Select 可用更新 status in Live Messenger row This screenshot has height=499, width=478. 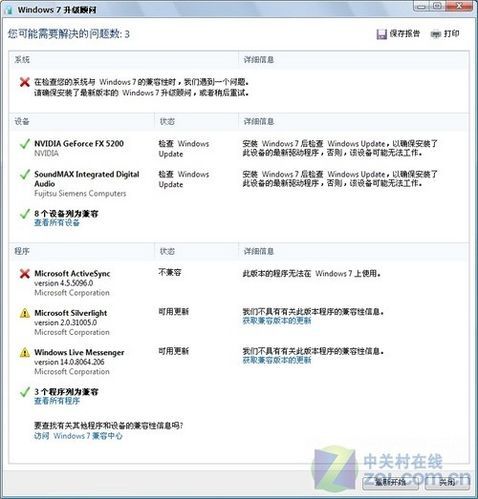(174, 351)
